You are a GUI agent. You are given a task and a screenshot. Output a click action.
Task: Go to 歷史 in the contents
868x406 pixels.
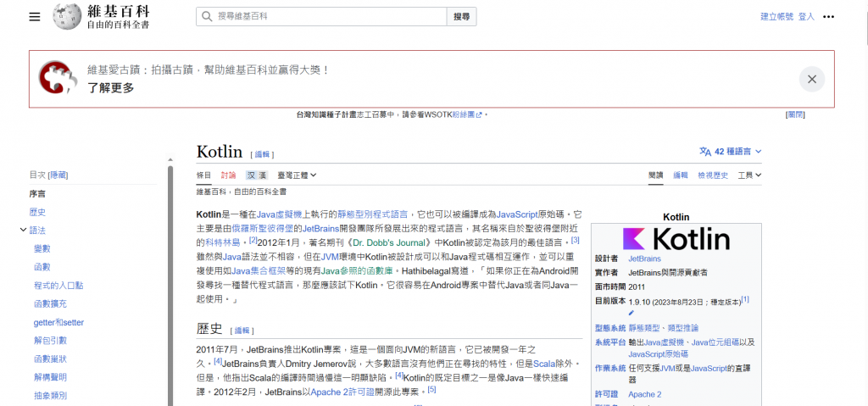pos(37,212)
